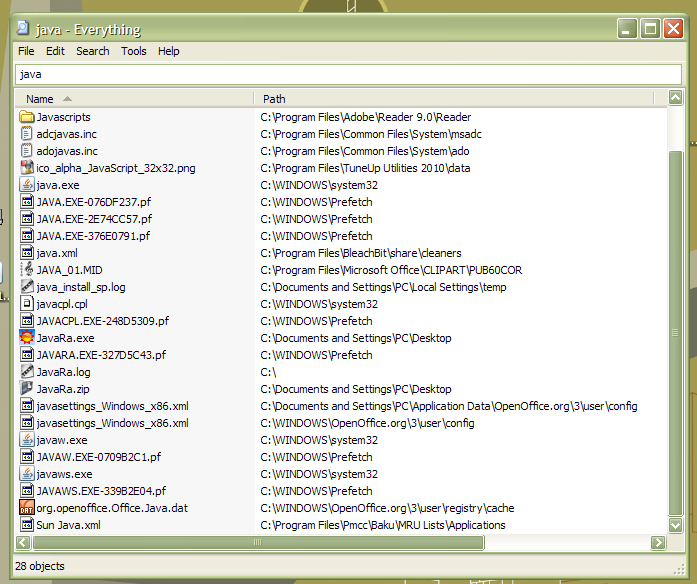Viewport: 697px width, 584px height.
Task: Click path C:\Program Files\TuneUp Utilities 2010\data
Action: (365, 168)
